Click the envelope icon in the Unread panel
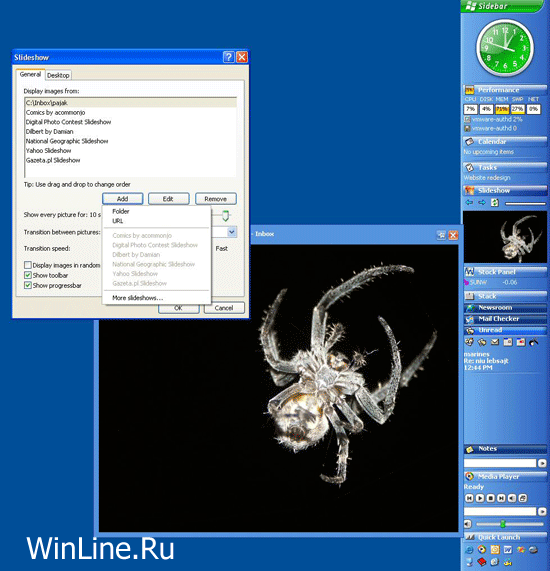Image resolution: width=550 pixels, height=571 pixels. [495, 342]
